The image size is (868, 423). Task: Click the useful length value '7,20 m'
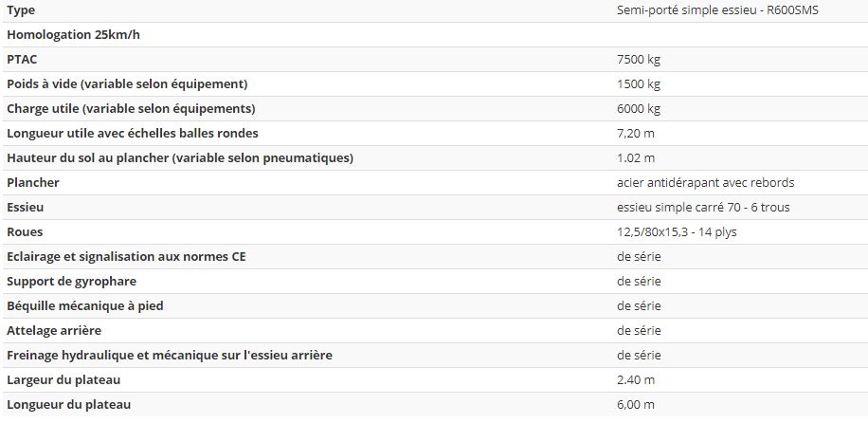(x=636, y=134)
